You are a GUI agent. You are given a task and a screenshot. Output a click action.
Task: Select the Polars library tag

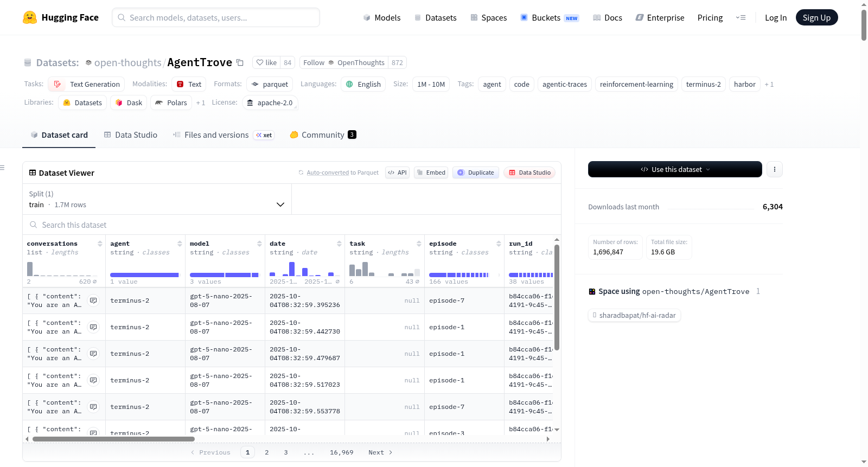171,103
